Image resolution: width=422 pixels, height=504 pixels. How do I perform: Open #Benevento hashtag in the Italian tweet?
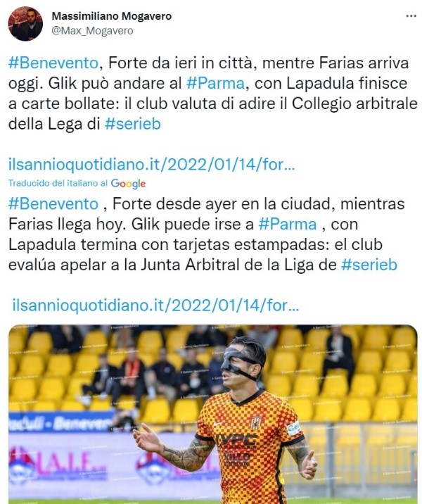(53, 63)
